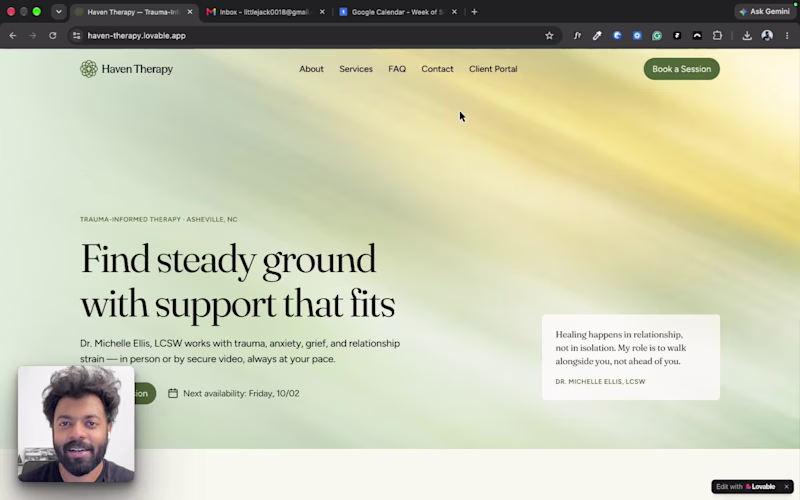Viewport: 800px width, 500px height.
Task: Click the browser forward arrow
Action: click(33, 36)
